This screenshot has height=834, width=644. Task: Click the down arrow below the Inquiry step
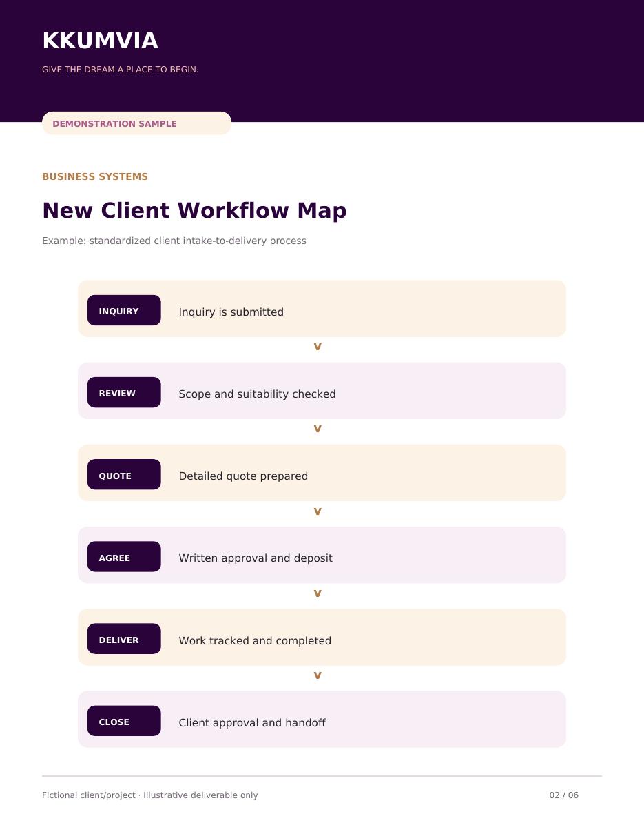pyautogui.click(x=318, y=347)
